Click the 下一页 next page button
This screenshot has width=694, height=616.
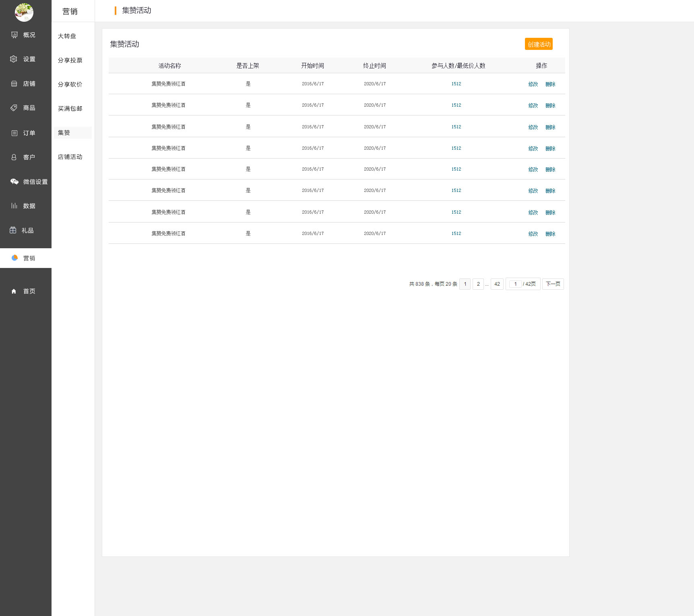click(x=553, y=284)
